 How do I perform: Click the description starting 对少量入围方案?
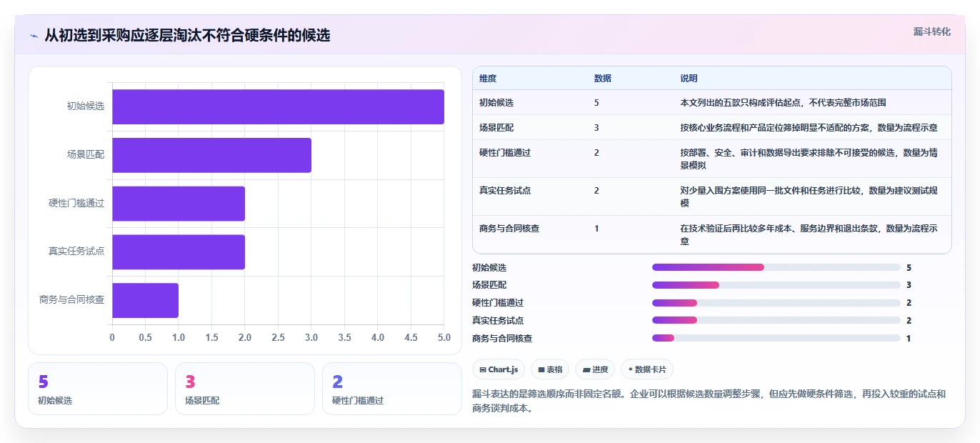tap(809, 196)
